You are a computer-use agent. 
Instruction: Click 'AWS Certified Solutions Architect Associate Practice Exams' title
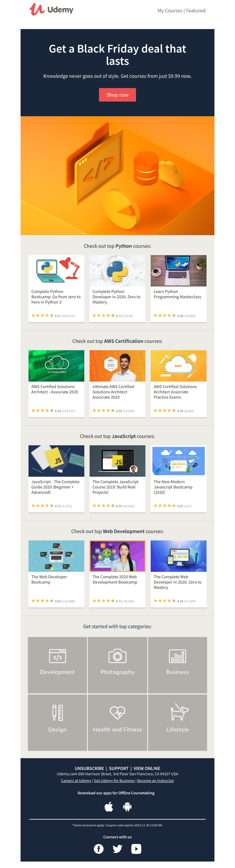point(175,392)
